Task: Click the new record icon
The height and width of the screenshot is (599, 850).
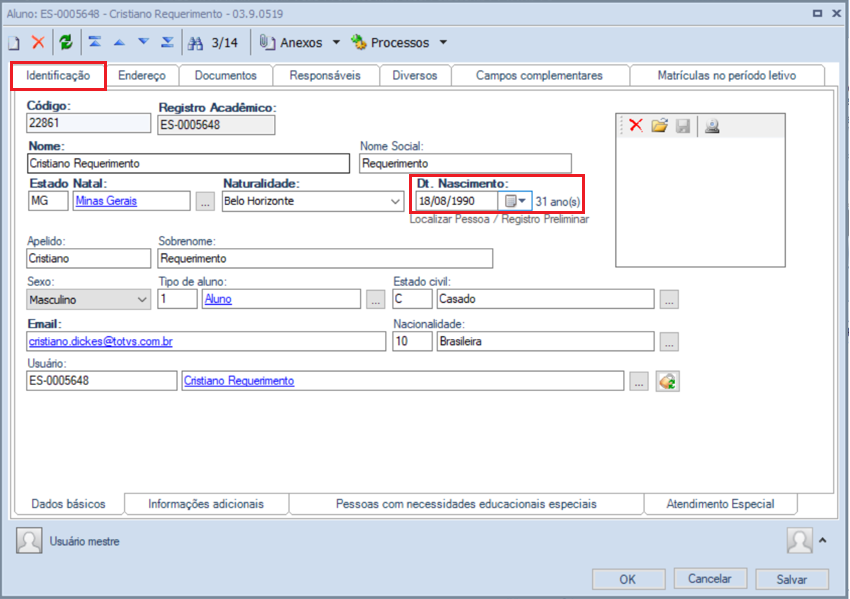Action: (x=14, y=43)
